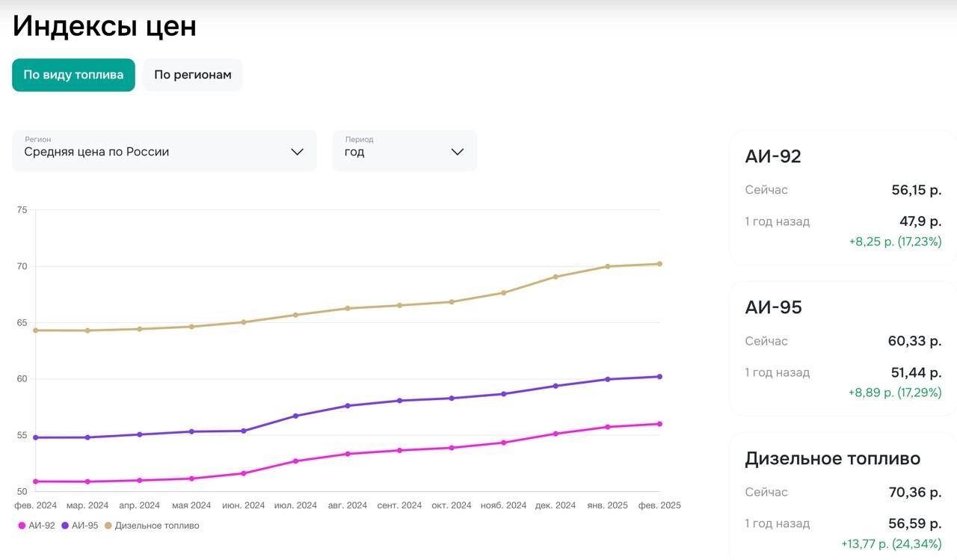
Task: Click the pink АИ-92 legend dot
Action: pyautogui.click(x=22, y=526)
